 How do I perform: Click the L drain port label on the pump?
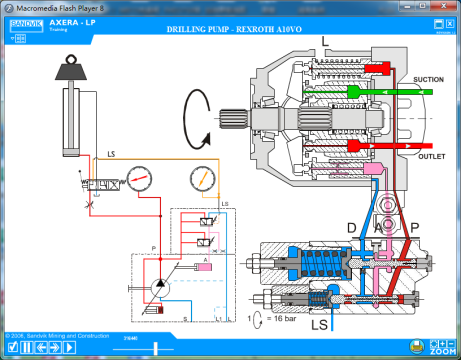click(x=325, y=41)
